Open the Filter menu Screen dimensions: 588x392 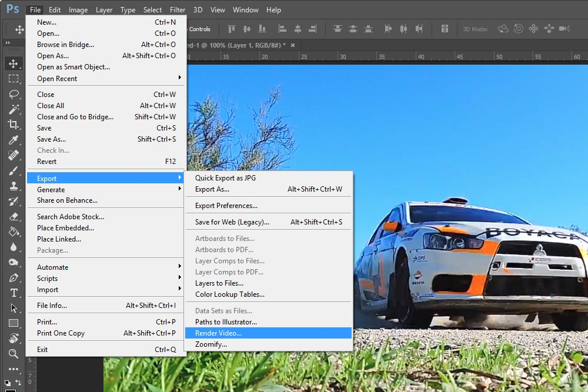pyautogui.click(x=178, y=10)
